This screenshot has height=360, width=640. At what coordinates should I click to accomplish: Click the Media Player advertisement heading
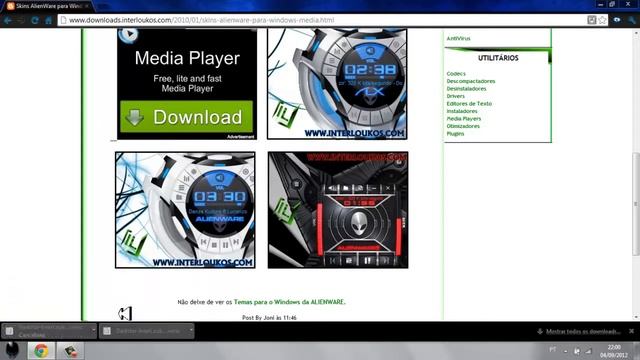pyautogui.click(x=187, y=58)
